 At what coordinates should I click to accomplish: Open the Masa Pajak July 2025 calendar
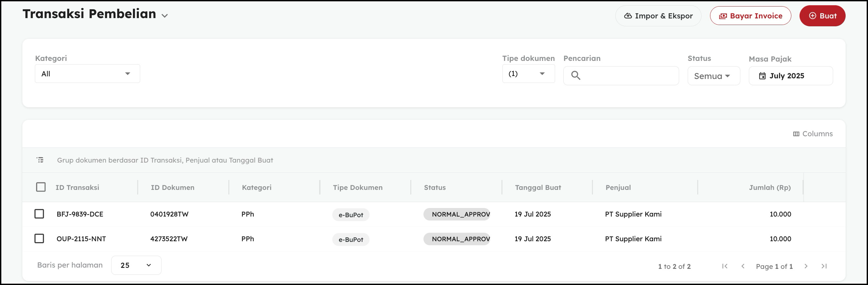[790, 76]
